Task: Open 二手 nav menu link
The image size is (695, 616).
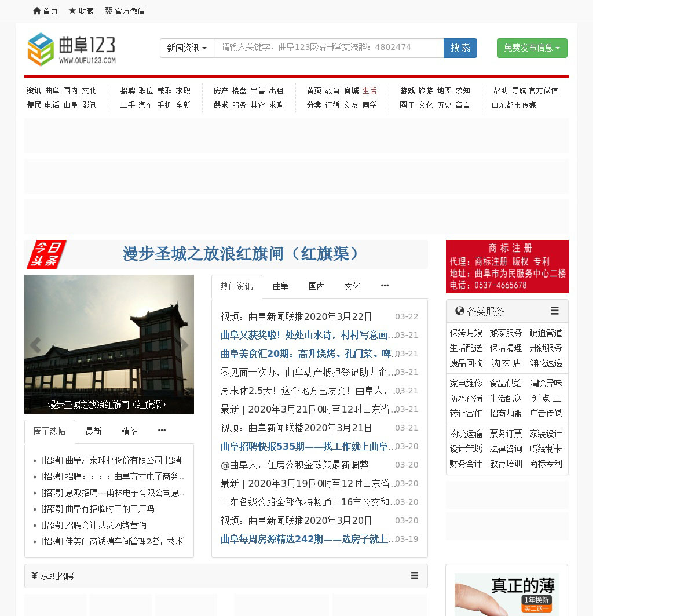Action: [127, 105]
